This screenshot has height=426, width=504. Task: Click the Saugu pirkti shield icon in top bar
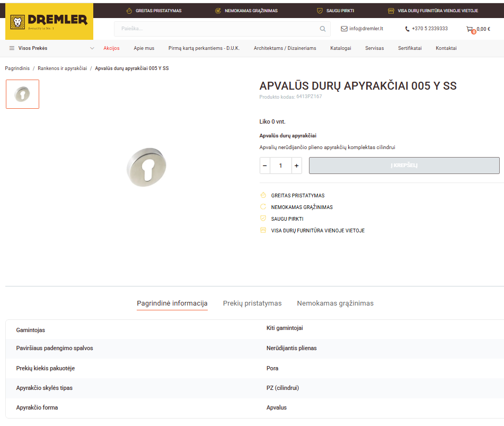pyautogui.click(x=320, y=11)
